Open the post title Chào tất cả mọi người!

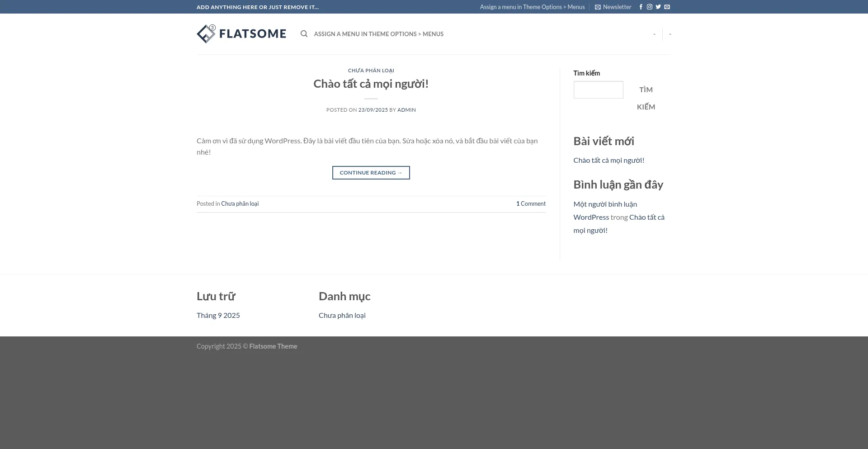point(371,84)
